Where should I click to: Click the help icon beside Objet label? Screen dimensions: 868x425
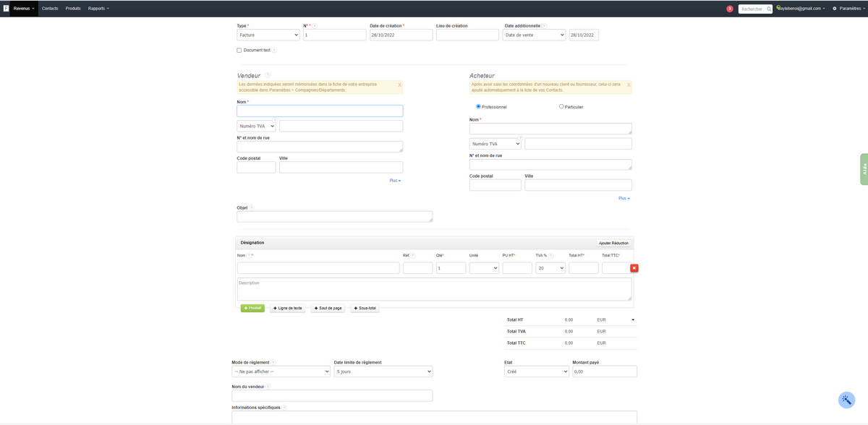tap(252, 208)
